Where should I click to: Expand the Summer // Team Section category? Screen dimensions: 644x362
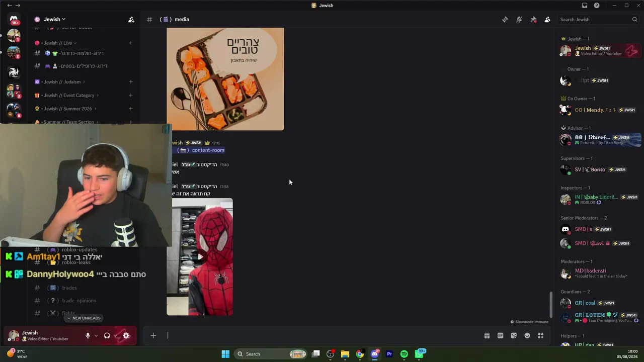tap(66, 122)
